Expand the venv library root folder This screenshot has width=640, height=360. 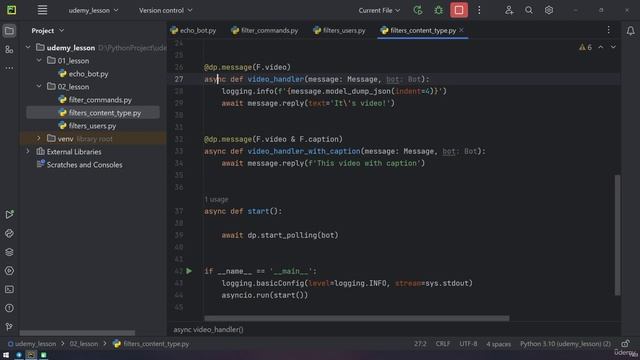(39, 139)
